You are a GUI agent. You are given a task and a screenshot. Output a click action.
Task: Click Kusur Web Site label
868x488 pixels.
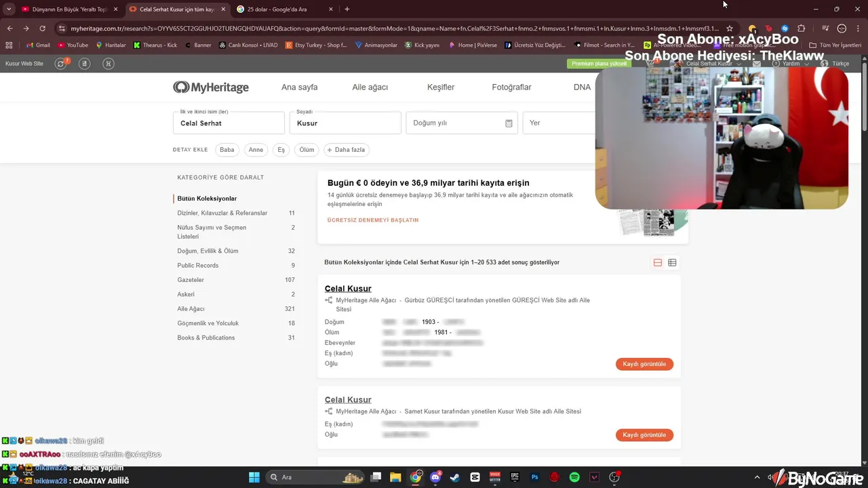pyautogui.click(x=24, y=64)
